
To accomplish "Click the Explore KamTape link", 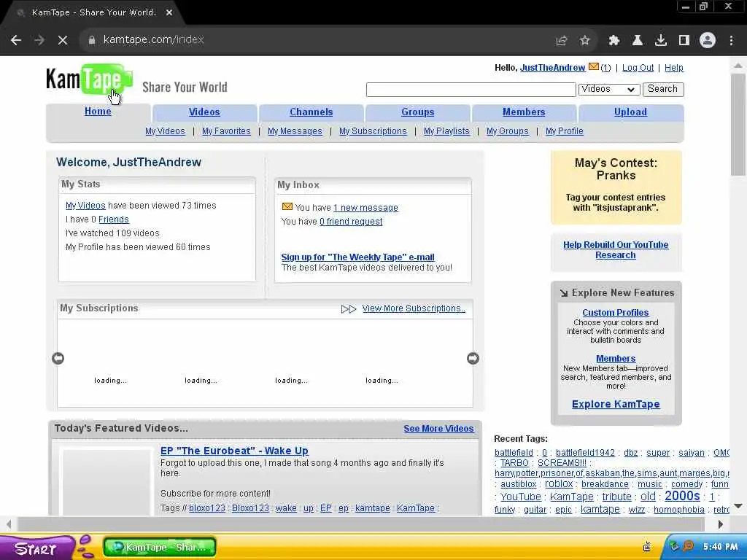I will (x=616, y=404).
